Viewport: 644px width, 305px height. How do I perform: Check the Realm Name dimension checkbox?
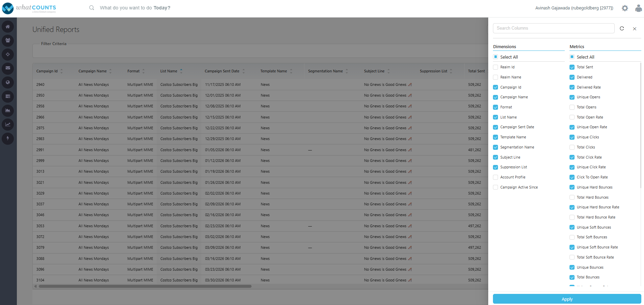(x=495, y=77)
